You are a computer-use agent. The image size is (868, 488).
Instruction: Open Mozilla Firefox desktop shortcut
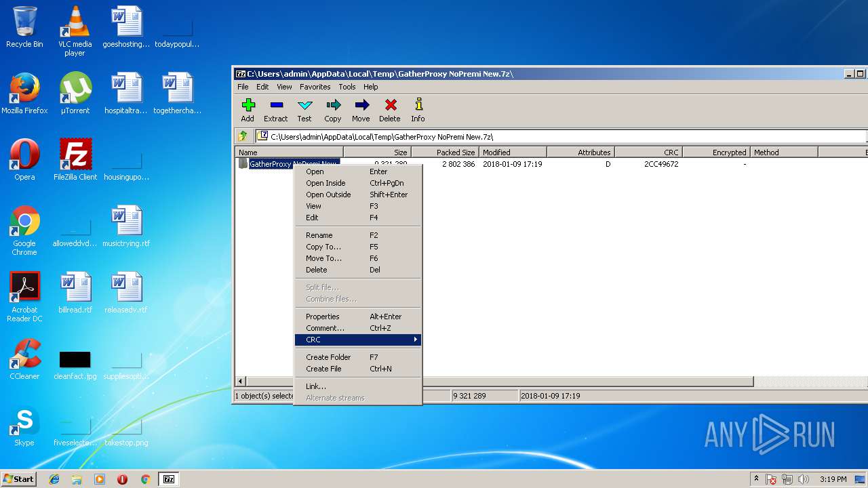pyautogui.click(x=24, y=94)
